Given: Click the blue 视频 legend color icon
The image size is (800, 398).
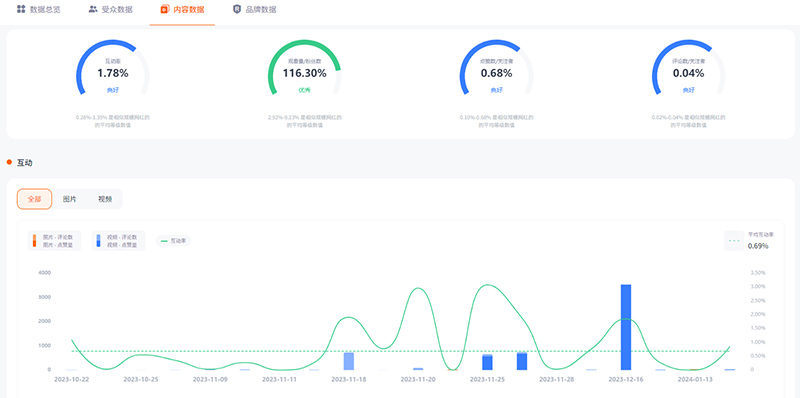Looking at the screenshot, I should pos(99,240).
